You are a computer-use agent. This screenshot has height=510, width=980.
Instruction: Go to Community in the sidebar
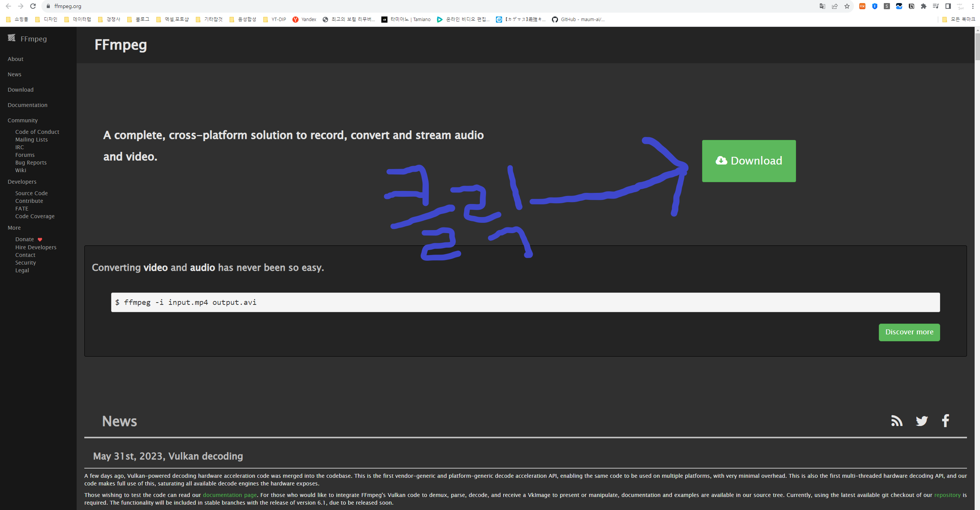23,120
